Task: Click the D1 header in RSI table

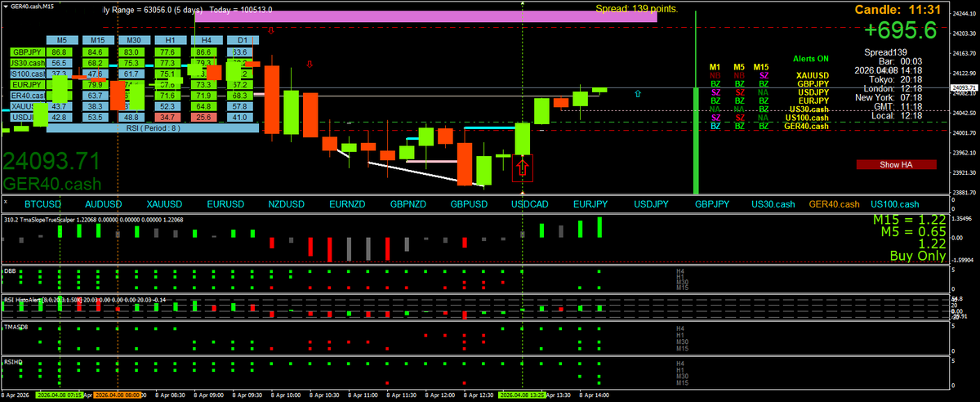Action: [241, 39]
